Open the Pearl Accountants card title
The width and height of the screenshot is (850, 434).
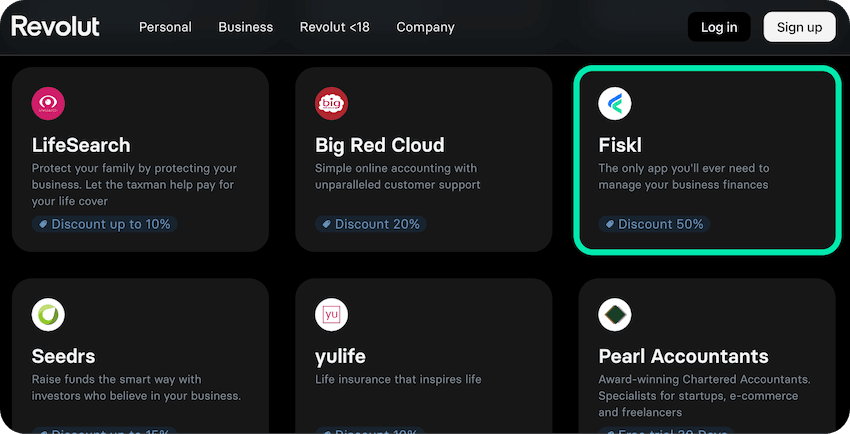tap(683, 356)
